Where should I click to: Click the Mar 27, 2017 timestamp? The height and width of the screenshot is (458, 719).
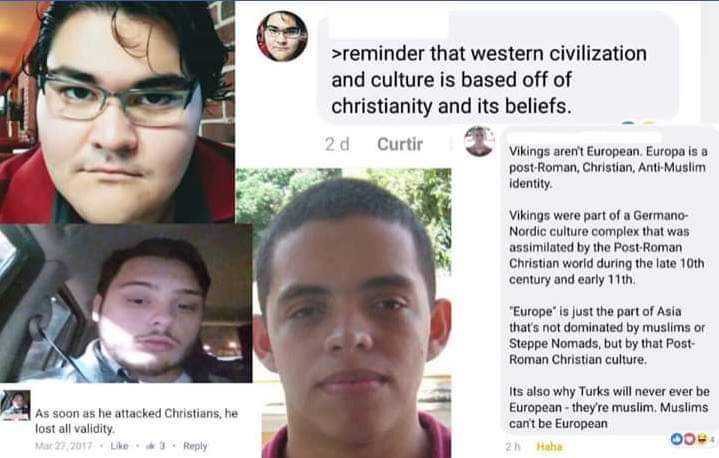tap(63, 446)
